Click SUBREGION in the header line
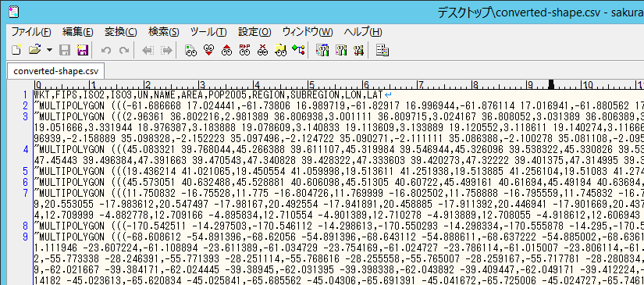644x285 pixels. coord(315,95)
